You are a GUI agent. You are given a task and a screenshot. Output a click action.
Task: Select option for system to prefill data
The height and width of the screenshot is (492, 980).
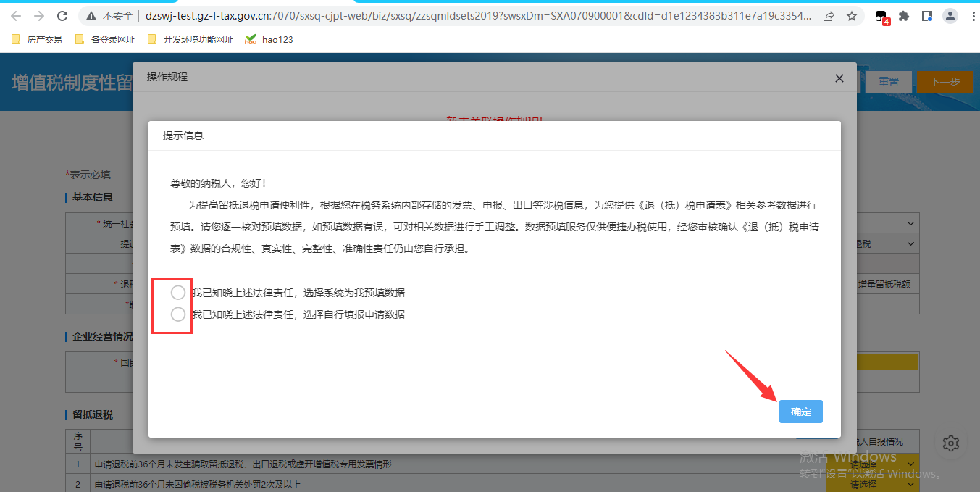tap(178, 293)
